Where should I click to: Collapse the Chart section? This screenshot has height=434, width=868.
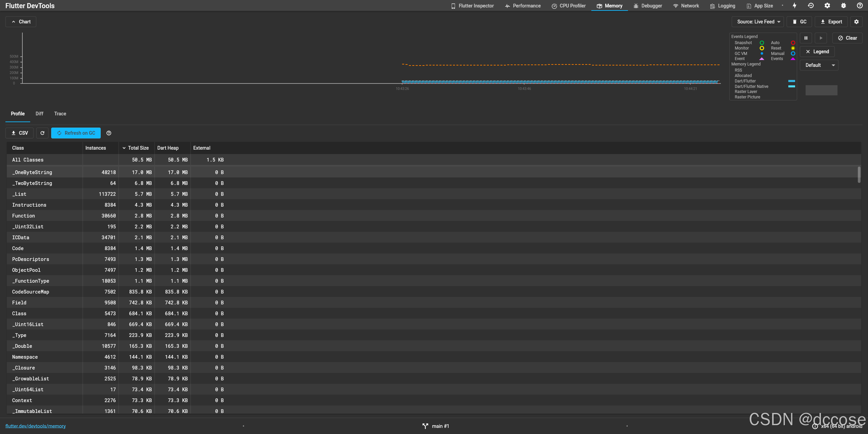[21, 22]
